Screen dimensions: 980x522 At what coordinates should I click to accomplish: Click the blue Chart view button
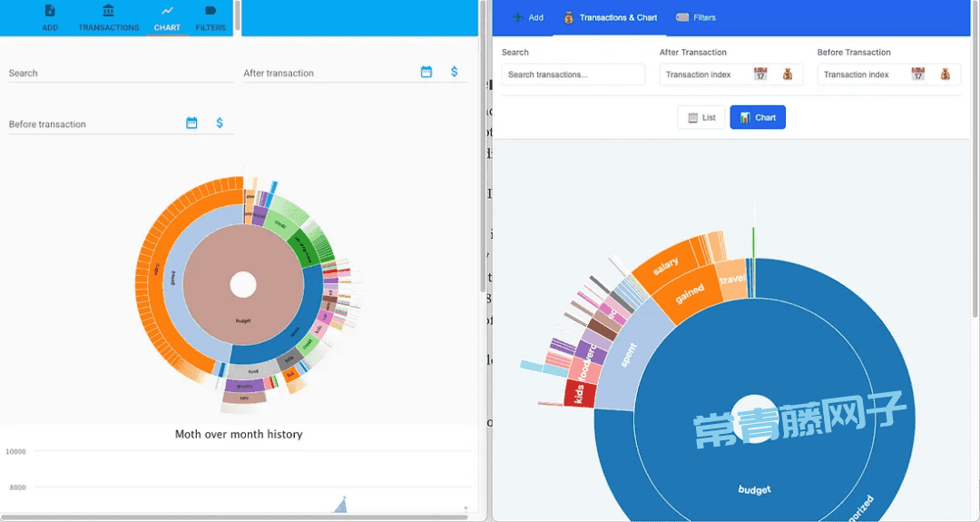click(758, 117)
